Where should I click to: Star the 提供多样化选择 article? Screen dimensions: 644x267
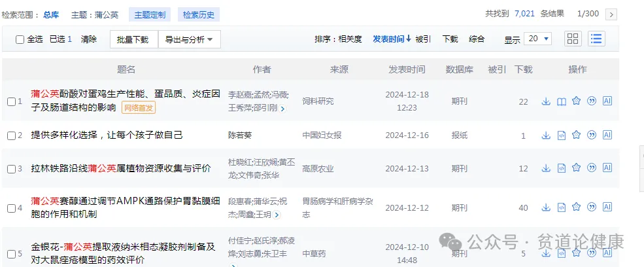click(x=576, y=135)
